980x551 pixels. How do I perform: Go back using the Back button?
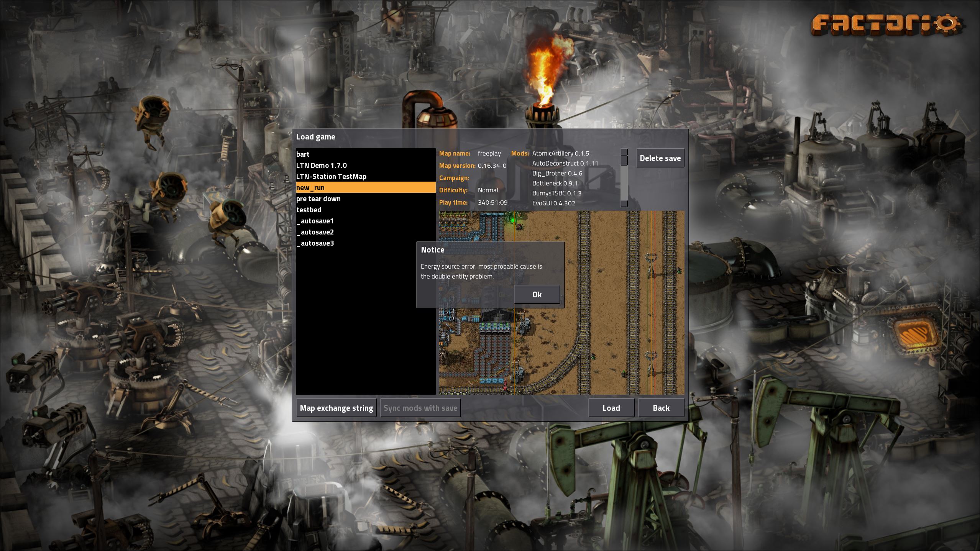tap(661, 408)
